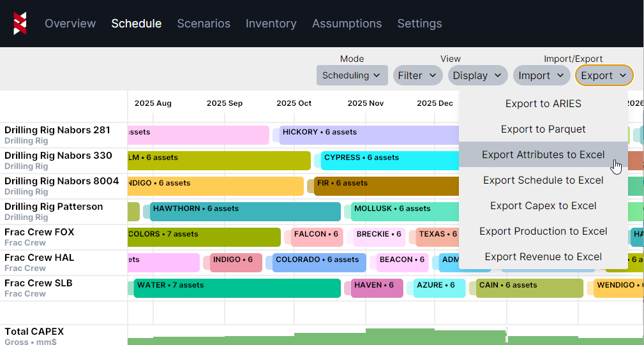The height and width of the screenshot is (345, 644).
Task: Go to the Inventory tab
Action: (x=271, y=24)
